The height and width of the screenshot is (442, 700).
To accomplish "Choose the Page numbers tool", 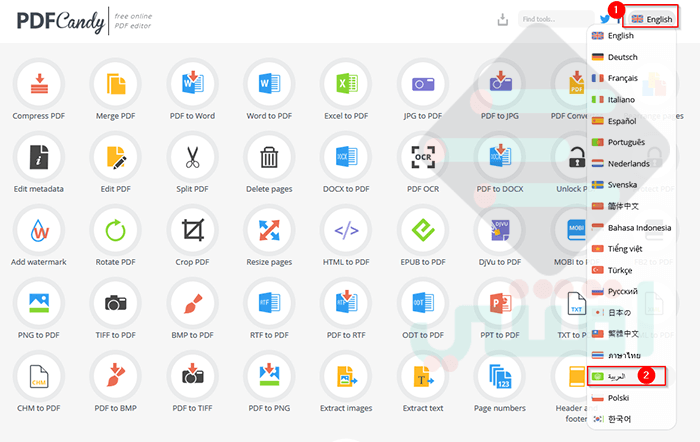I will tap(500, 377).
